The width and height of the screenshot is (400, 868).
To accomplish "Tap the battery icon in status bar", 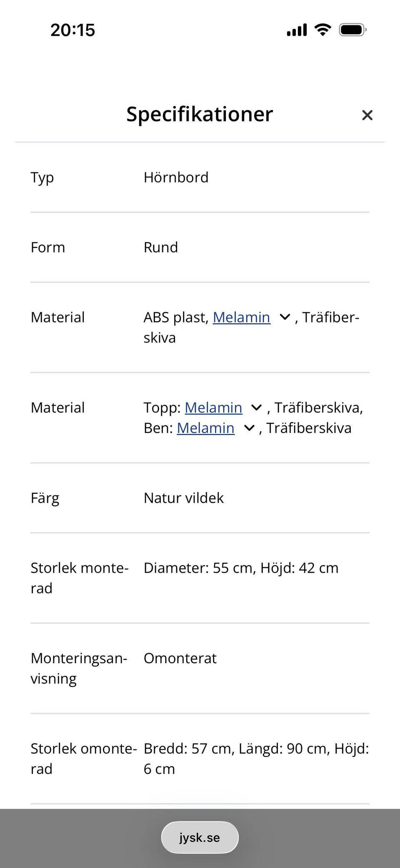I will pyautogui.click(x=353, y=30).
